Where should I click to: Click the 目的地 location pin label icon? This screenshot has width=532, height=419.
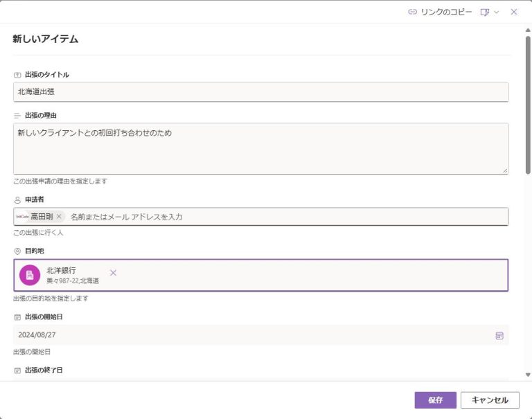(x=17, y=251)
